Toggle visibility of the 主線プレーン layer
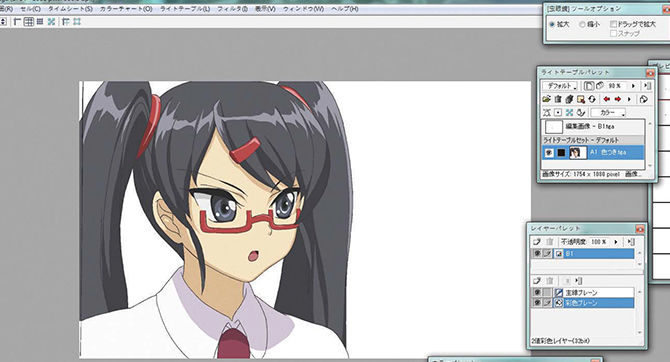670x362 pixels. pos(537,292)
